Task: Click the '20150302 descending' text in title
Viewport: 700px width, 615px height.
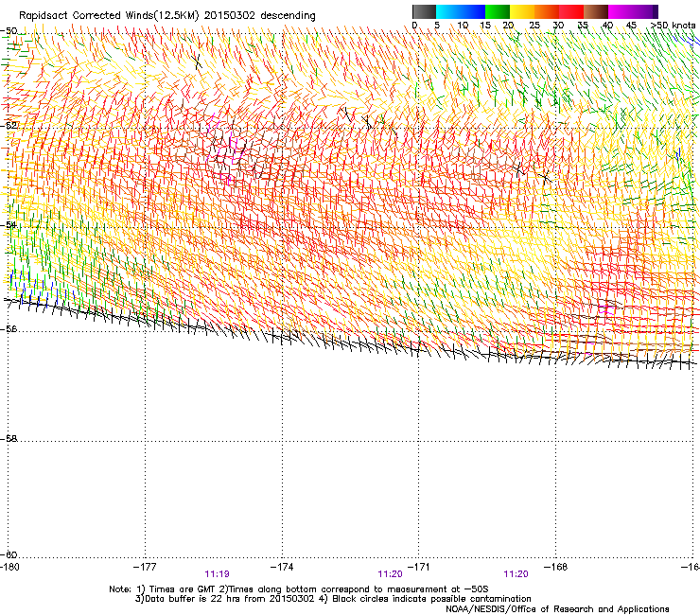Action: click(x=260, y=16)
